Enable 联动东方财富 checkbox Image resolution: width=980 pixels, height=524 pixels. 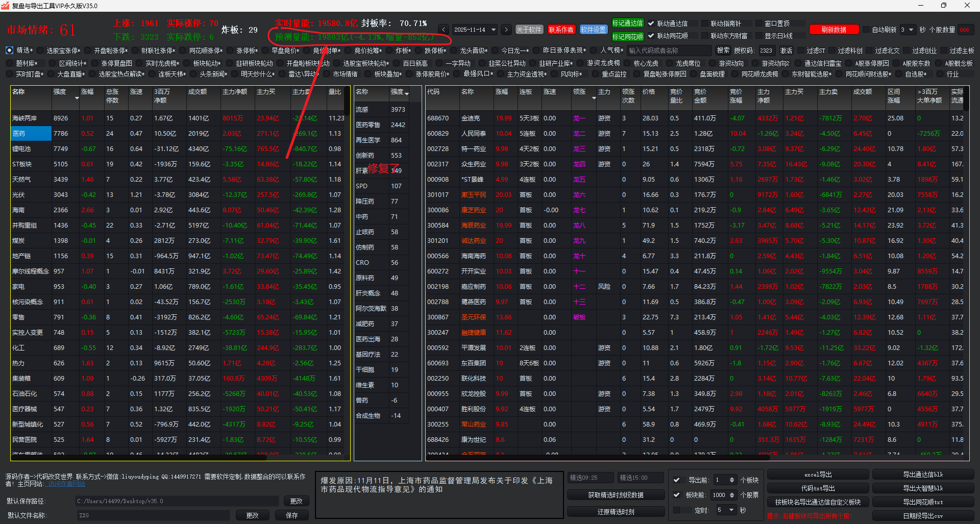(705, 36)
